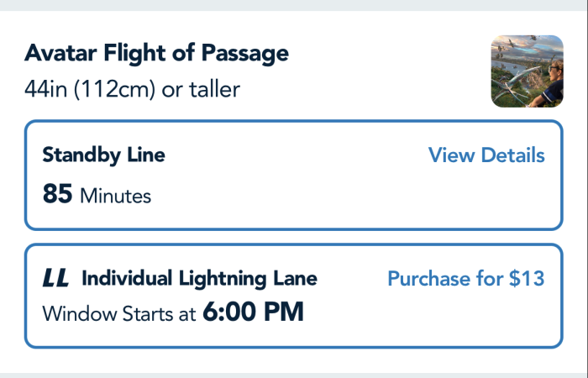Click the number 85 in standby wait
588x378 pixels.
pos(57,195)
